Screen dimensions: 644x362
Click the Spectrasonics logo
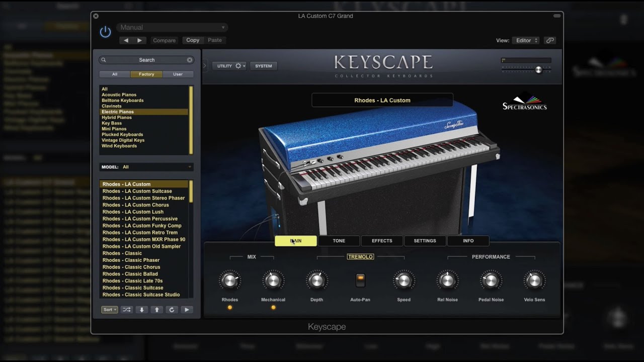point(524,102)
